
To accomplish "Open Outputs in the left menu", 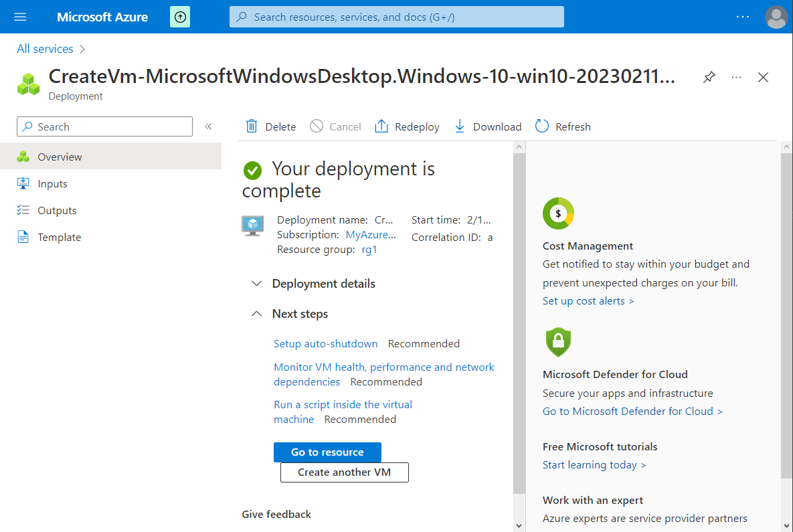I will [x=111, y=210].
